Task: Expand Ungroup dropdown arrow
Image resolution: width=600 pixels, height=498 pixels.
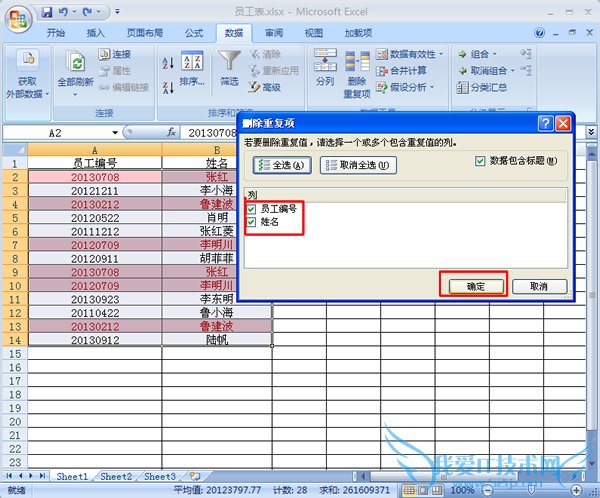Action: point(512,71)
